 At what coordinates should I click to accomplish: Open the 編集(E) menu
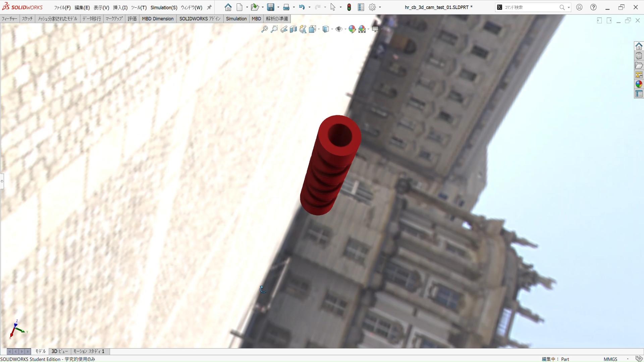point(82,7)
